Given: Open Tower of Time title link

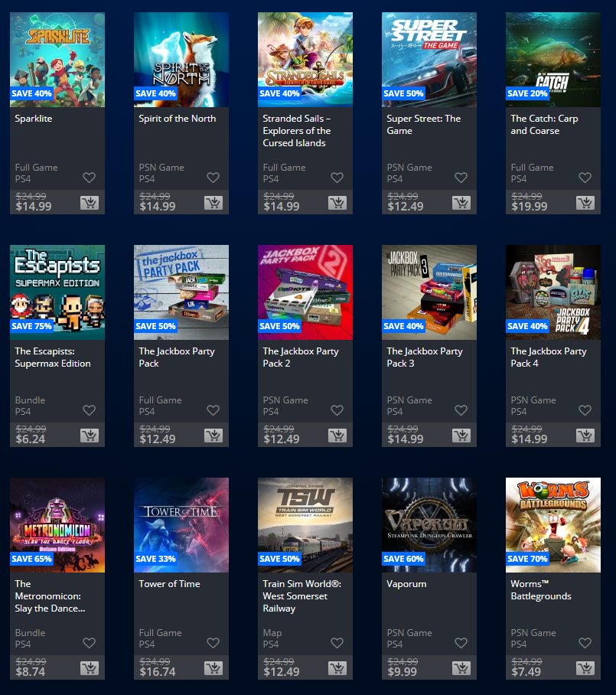Looking at the screenshot, I should 169,584.
